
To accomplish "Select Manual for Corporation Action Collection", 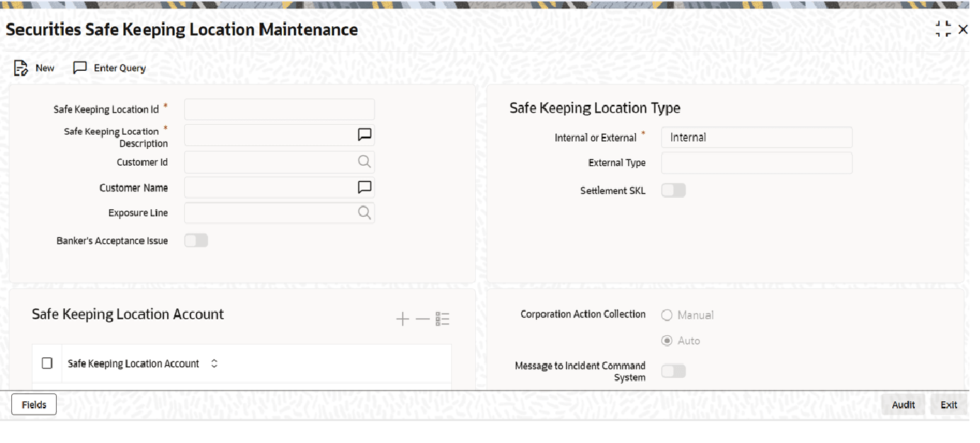I will (666, 315).
